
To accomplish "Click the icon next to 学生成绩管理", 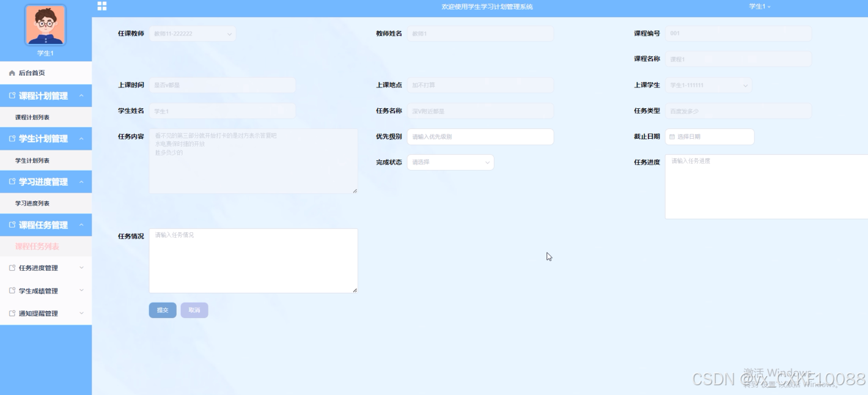I will [12, 291].
